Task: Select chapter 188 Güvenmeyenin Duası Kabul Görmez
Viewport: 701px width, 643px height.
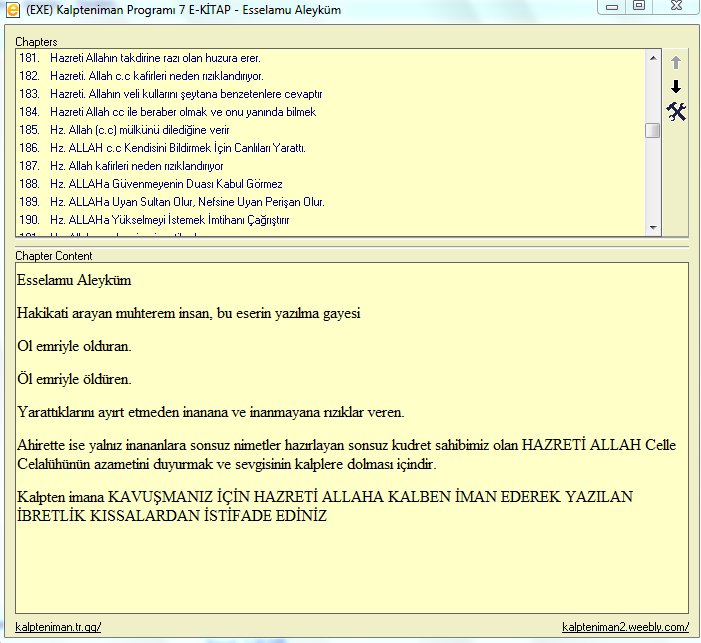Action: (331, 184)
